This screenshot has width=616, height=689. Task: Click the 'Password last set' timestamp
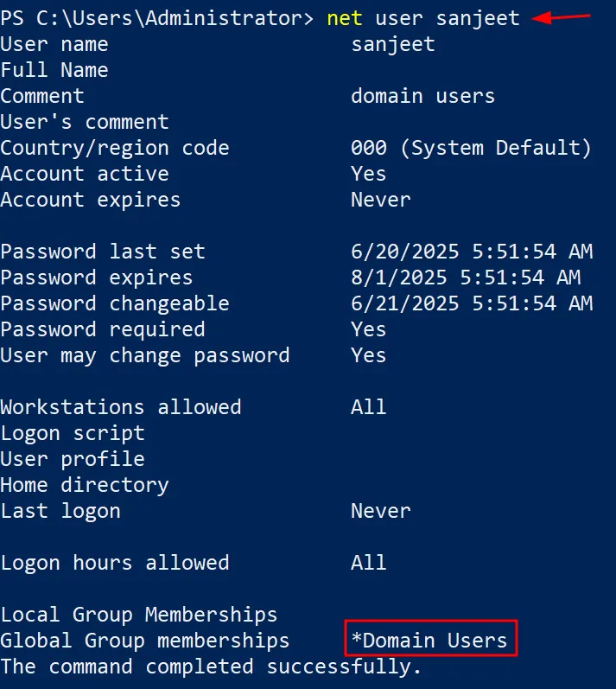pyautogui.click(x=471, y=252)
